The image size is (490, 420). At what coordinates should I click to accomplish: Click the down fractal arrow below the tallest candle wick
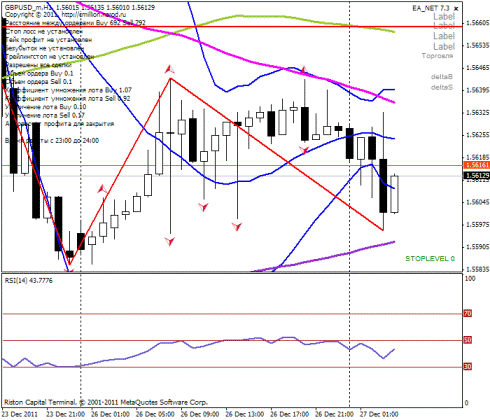(x=170, y=241)
